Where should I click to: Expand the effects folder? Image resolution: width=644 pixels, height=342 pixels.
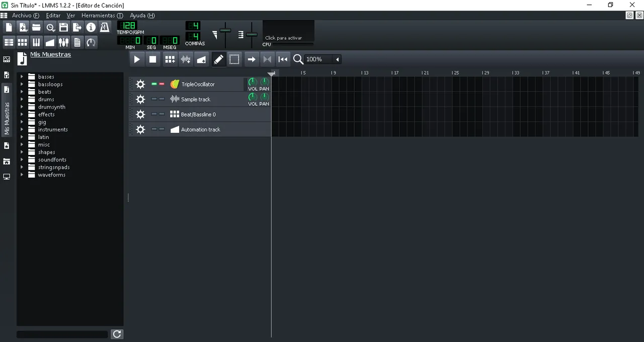(22, 115)
